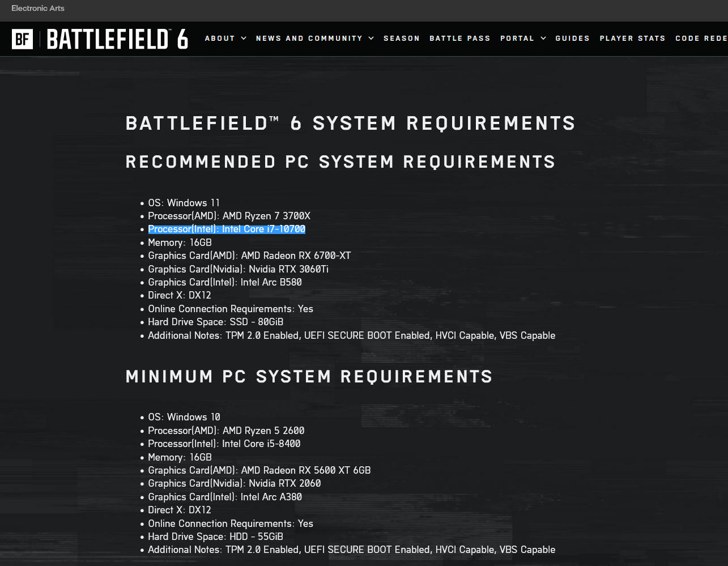The height and width of the screenshot is (566, 728).
Task: Open the Electronic Arts link
Action: (38, 8)
